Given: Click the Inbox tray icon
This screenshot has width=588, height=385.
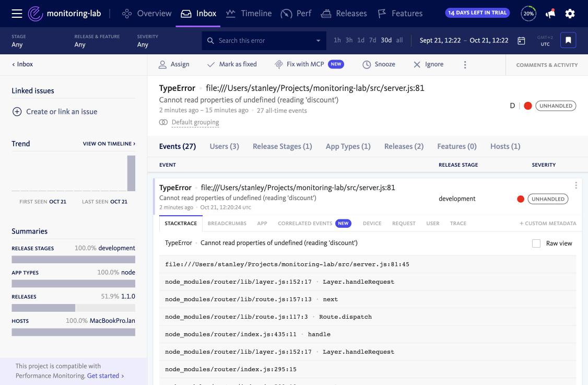Looking at the screenshot, I should (186, 14).
